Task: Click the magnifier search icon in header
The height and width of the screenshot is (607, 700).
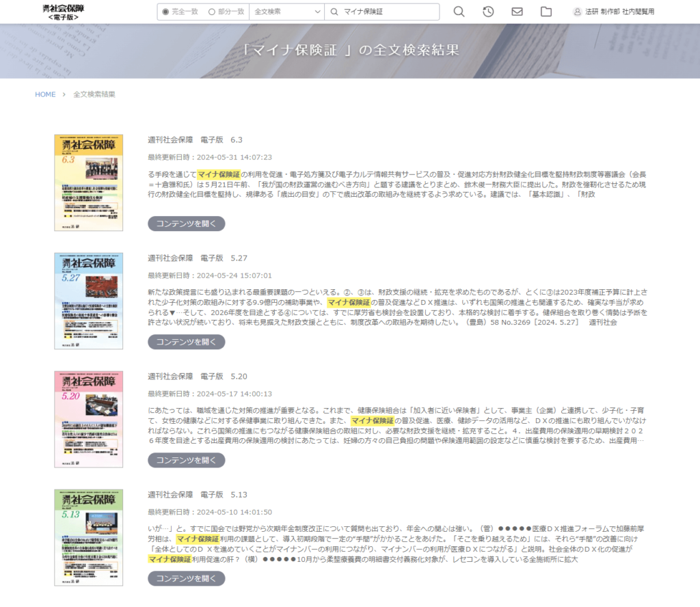Action: click(459, 12)
